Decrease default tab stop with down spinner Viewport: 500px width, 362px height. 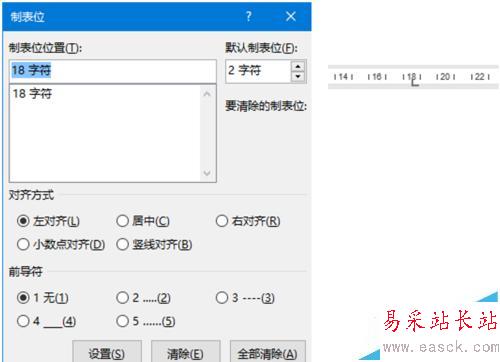click(298, 76)
